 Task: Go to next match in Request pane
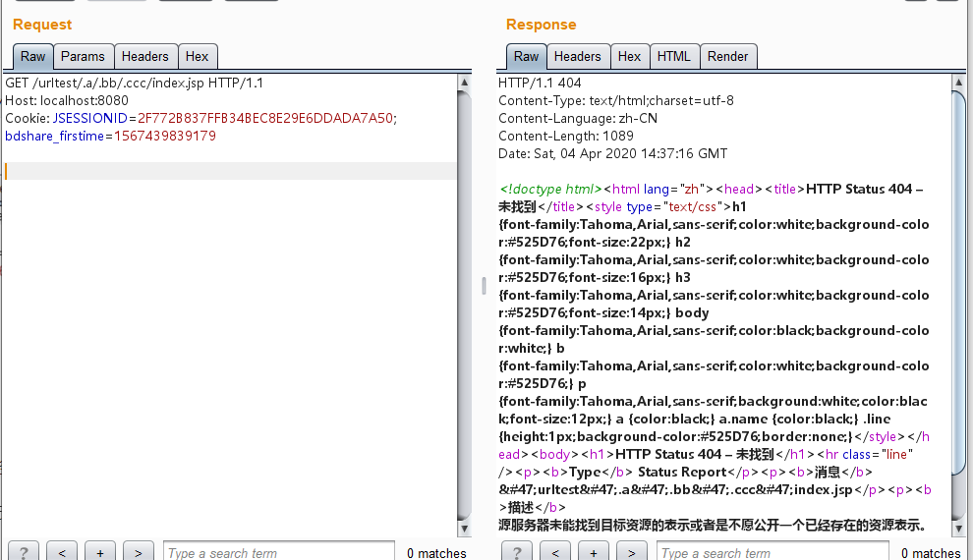click(x=139, y=552)
